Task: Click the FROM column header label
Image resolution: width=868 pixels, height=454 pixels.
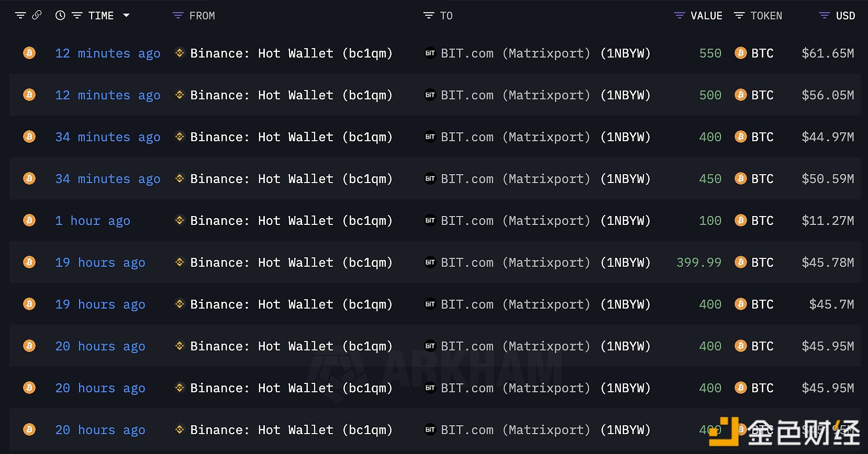Action: 202,16
